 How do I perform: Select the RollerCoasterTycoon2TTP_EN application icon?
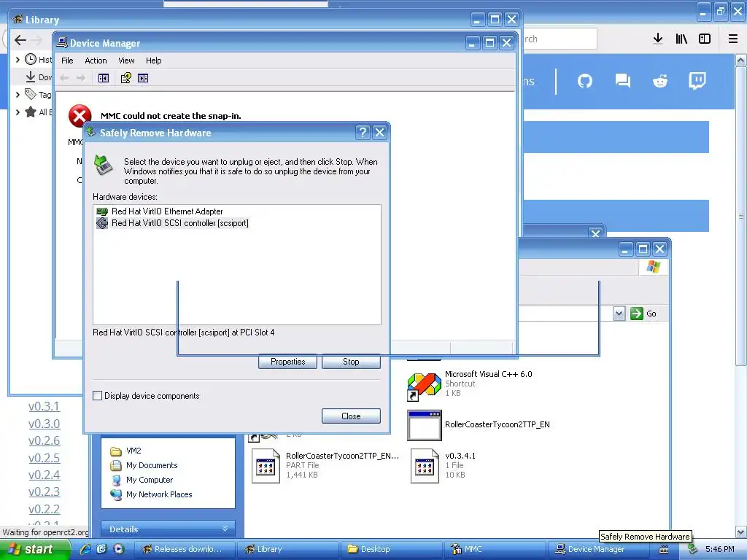[424, 425]
